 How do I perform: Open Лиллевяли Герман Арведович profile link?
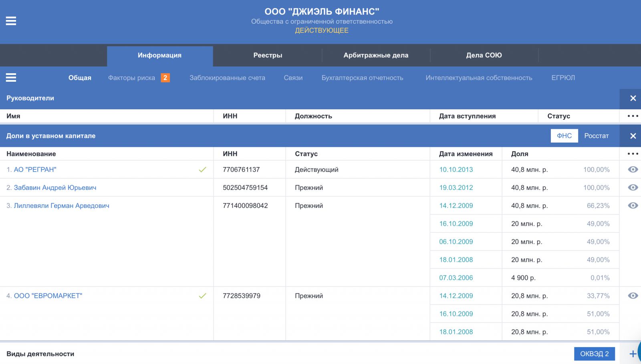pos(61,205)
